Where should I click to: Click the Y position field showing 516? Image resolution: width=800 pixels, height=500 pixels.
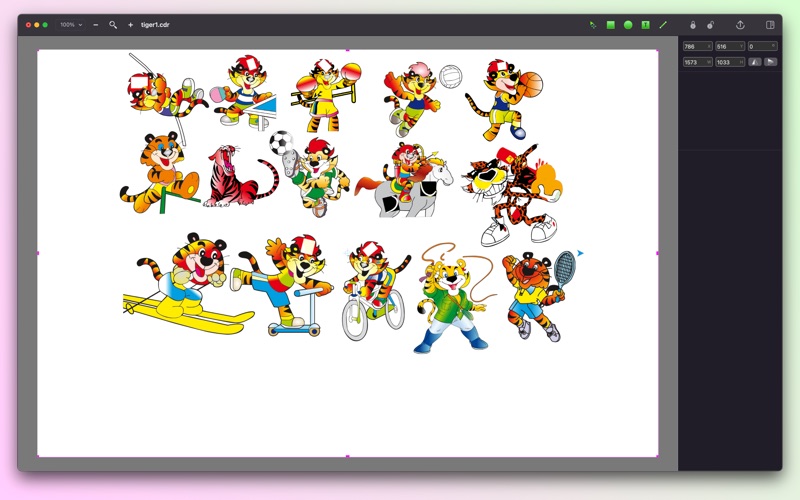point(730,46)
